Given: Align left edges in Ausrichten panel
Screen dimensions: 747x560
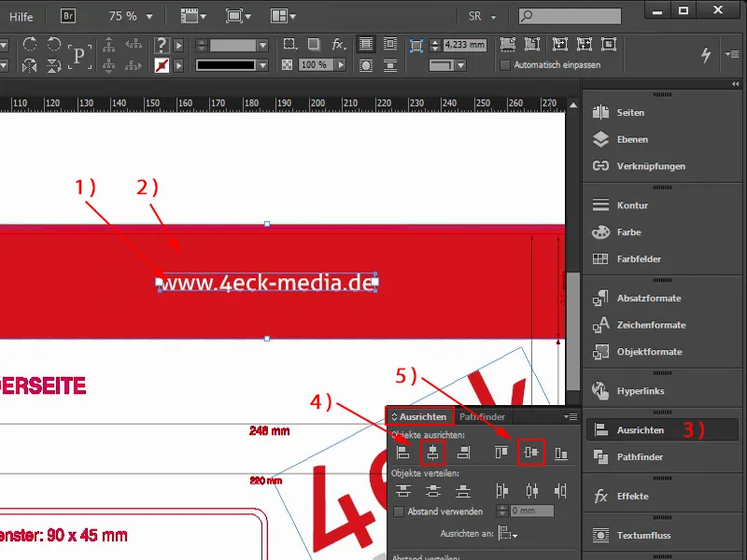Looking at the screenshot, I should [x=403, y=453].
